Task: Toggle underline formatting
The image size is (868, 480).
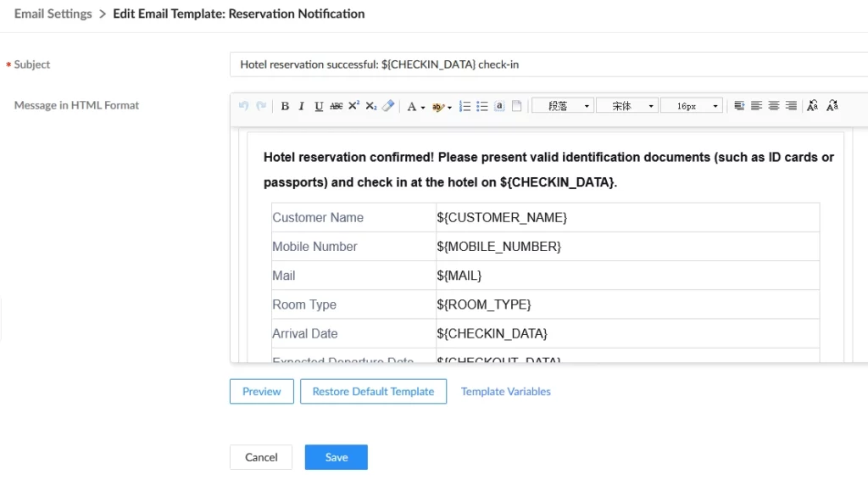Action: click(x=319, y=106)
